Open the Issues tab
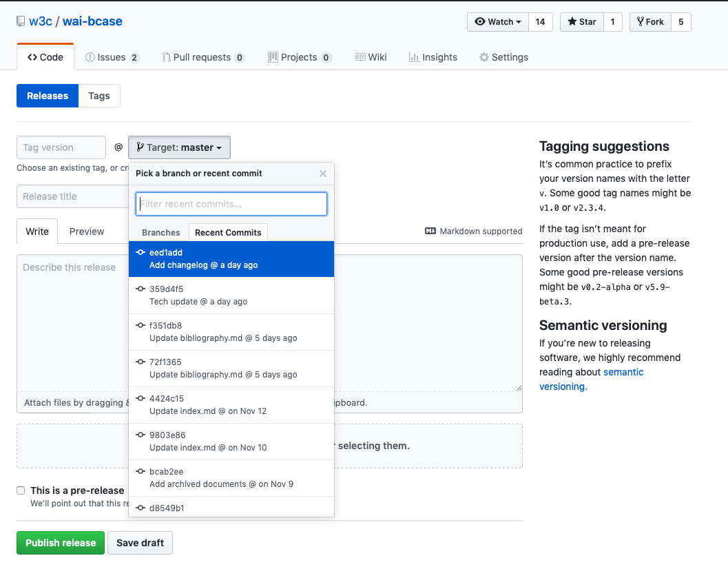This screenshot has height=569, width=728. tap(112, 57)
